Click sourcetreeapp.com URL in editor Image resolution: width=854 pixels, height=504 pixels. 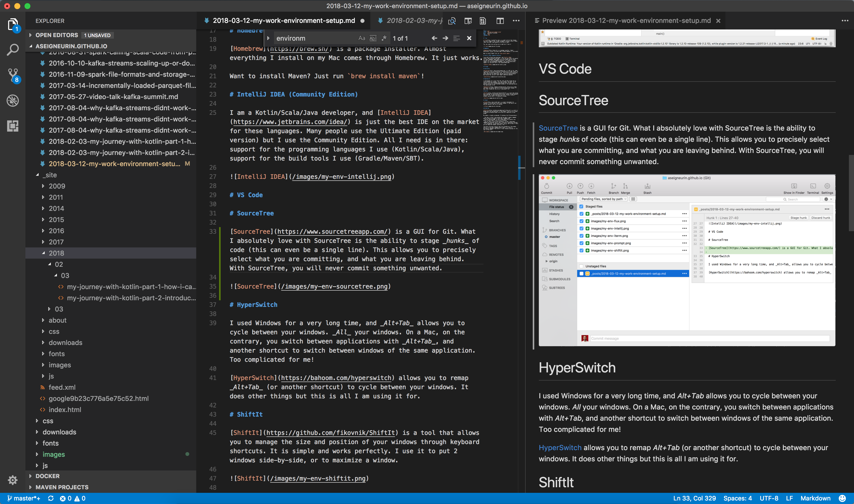[332, 232]
